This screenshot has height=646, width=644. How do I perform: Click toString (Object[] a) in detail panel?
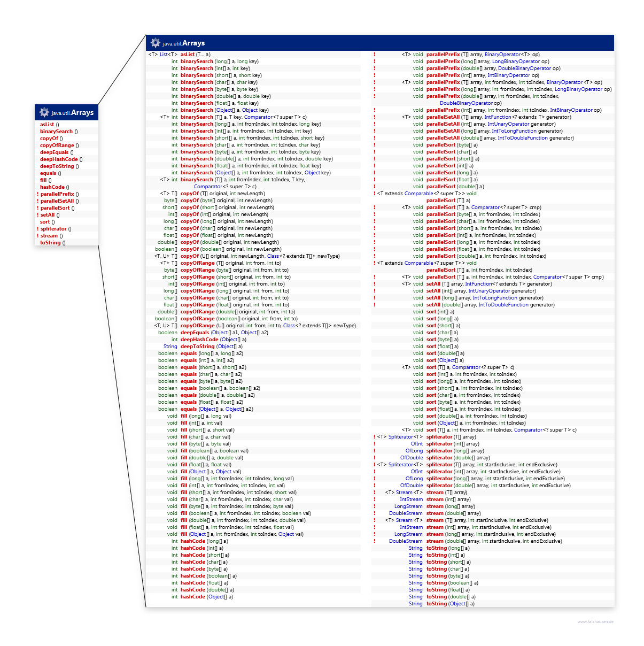451,604
